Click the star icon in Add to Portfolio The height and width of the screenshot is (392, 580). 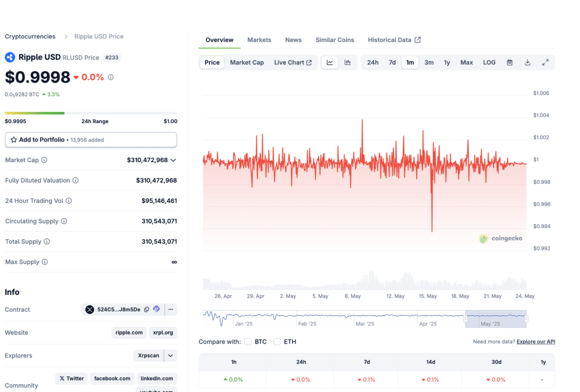coord(14,140)
